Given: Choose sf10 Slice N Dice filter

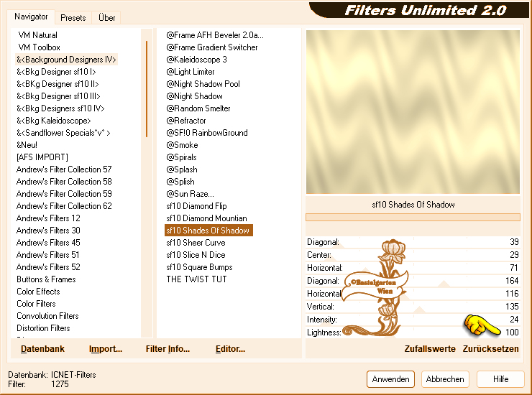Looking at the screenshot, I should tap(196, 255).
